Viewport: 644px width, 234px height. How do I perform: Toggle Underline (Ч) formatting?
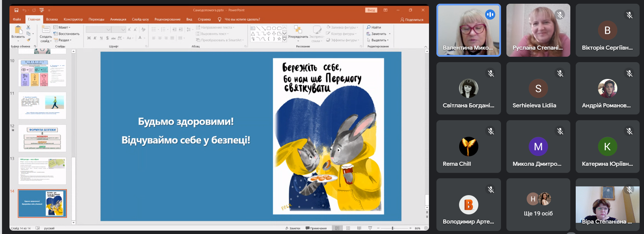[x=101, y=38]
